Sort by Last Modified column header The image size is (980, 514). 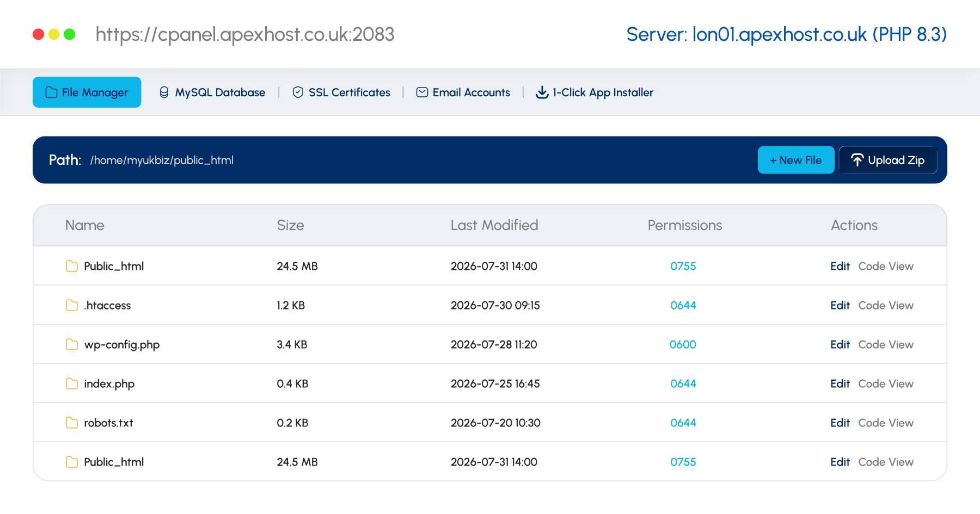pos(494,225)
